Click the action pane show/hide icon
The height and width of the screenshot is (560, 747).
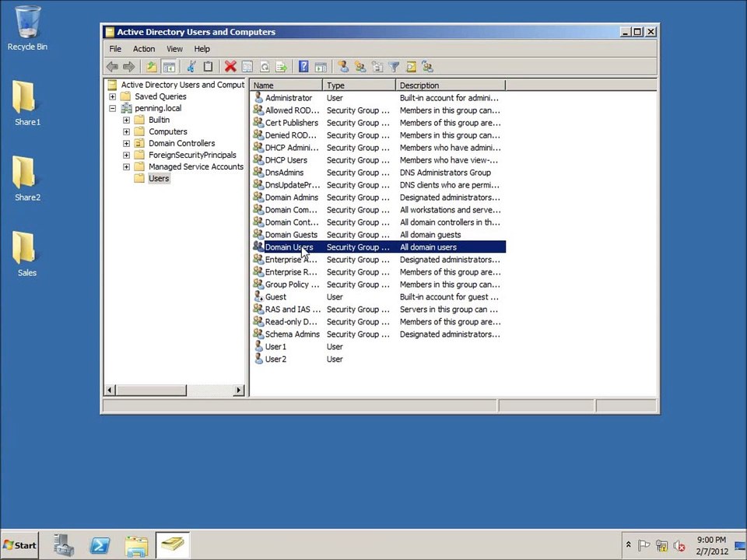pyautogui.click(x=321, y=67)
